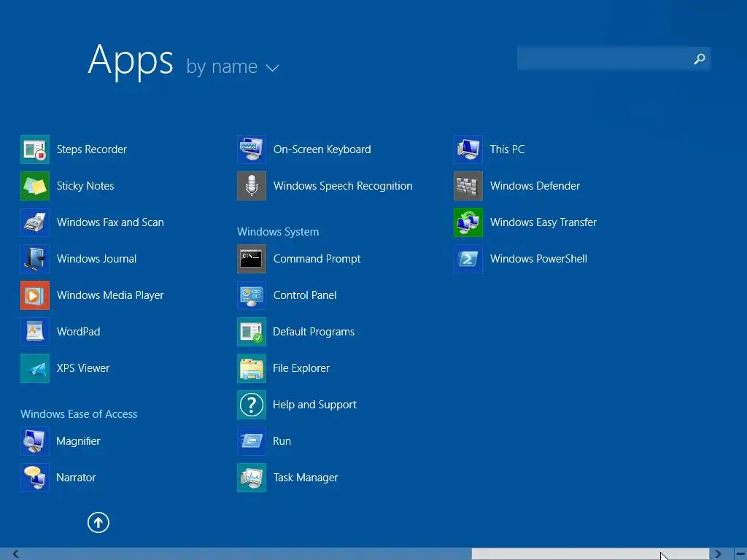Open the This PC icon
This screenshot has width=747, height=560.
pos(468,149)
